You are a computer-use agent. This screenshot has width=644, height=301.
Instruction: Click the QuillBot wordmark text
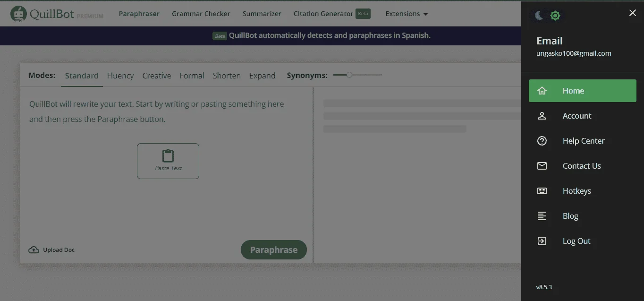(x=52, y=14)
